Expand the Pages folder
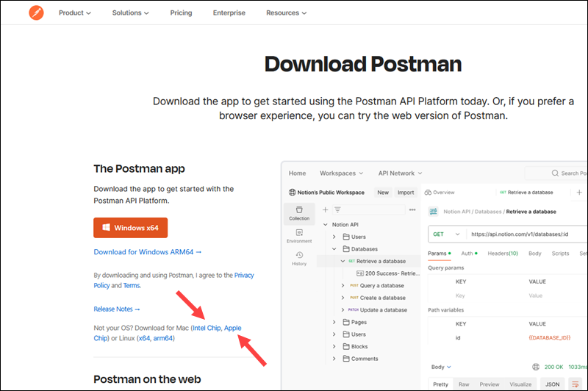 (334, 322)
